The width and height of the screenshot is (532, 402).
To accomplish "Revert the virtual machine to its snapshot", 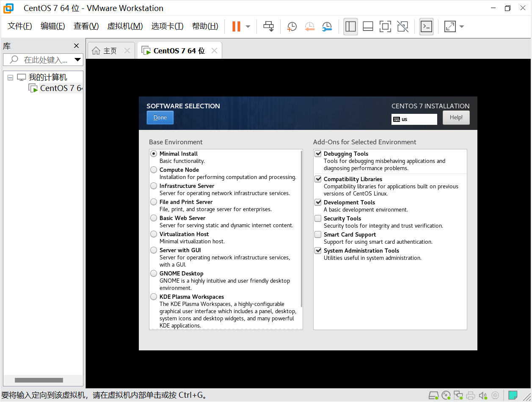I will 310,27.
